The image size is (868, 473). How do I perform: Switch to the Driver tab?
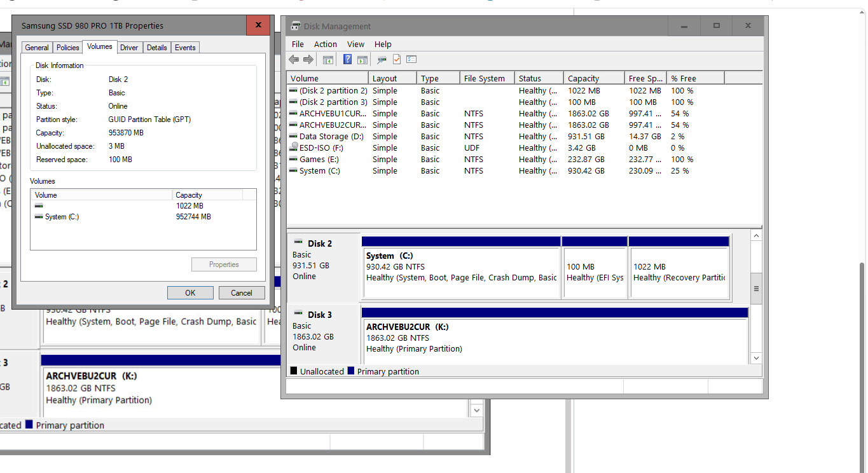click(x=129, y=48)
